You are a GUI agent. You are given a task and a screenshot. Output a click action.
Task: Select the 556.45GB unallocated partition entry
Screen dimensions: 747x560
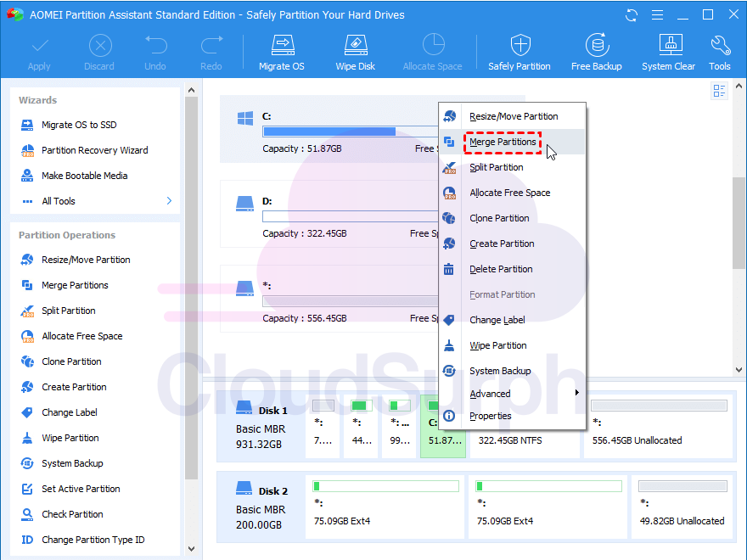pos(329,299)
